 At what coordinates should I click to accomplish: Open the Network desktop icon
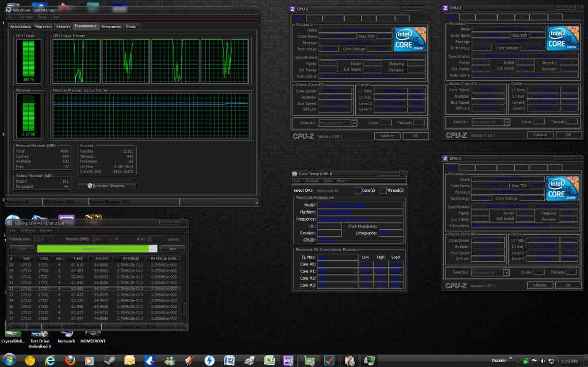(x=66, y=336)
